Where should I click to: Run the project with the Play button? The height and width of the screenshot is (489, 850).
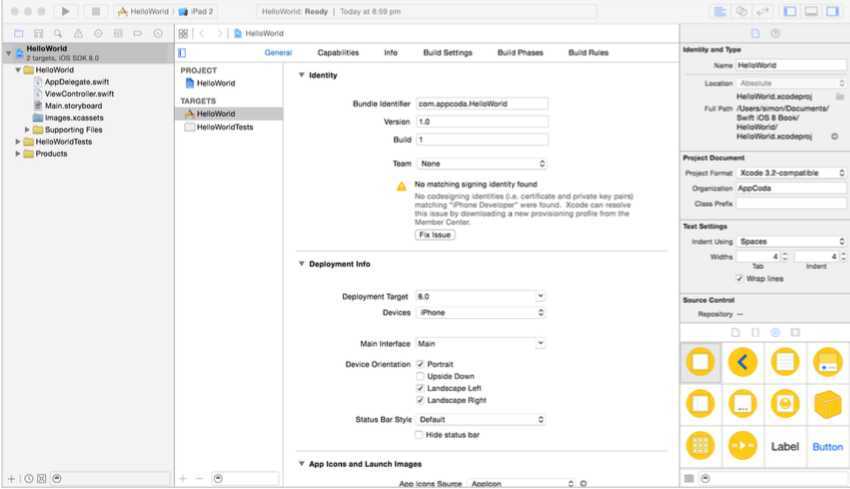pos(66,11)
